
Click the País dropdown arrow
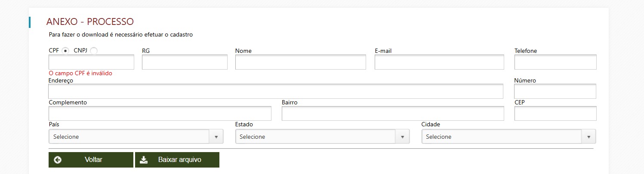[216, 137]
